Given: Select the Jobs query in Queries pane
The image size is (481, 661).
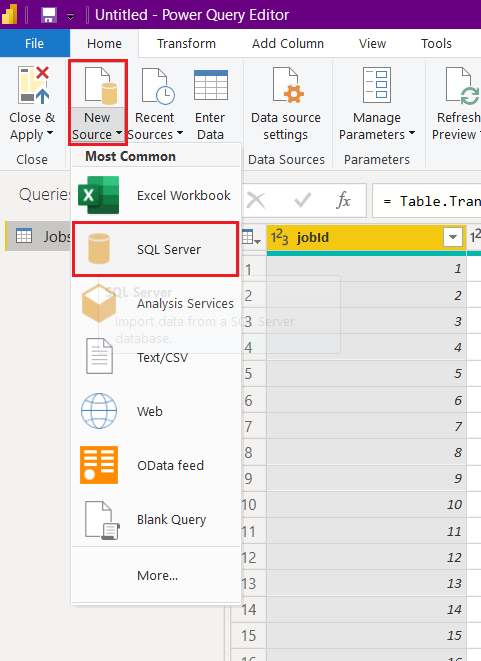Looking at the screenshot, I should click(38, 236).
